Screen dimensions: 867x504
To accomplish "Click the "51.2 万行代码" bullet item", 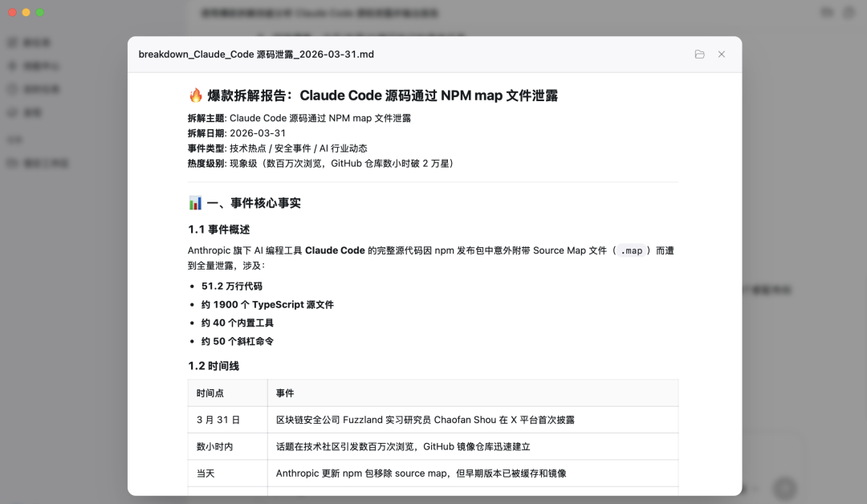I will click(231, 287).
